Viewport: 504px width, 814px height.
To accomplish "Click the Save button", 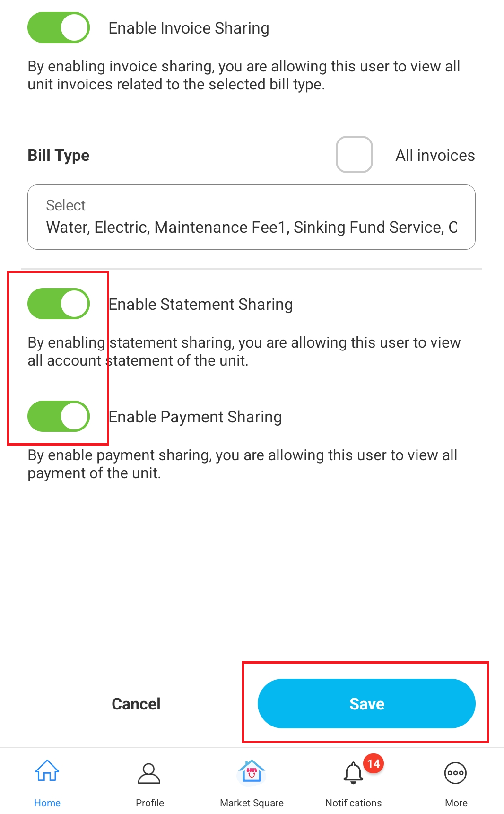I will (x=366, y=703).
